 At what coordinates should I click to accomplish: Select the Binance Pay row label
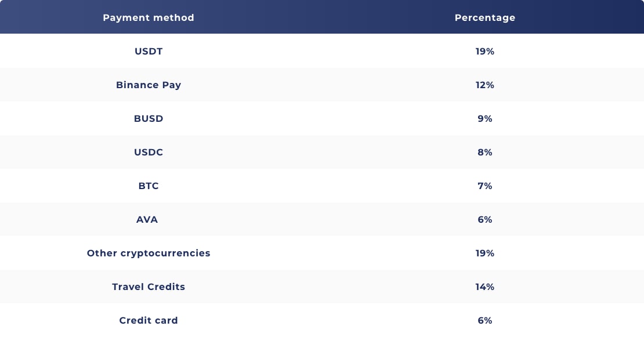coord(149,85)
